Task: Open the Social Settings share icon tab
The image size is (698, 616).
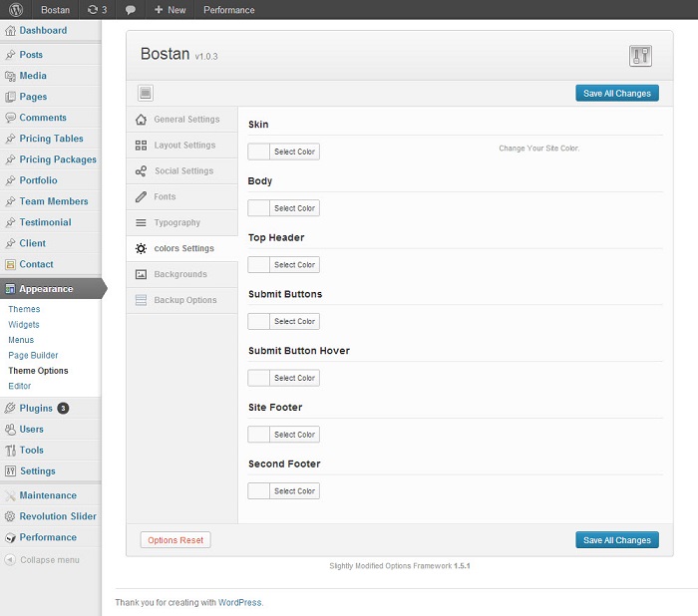Action: [181, 171]
